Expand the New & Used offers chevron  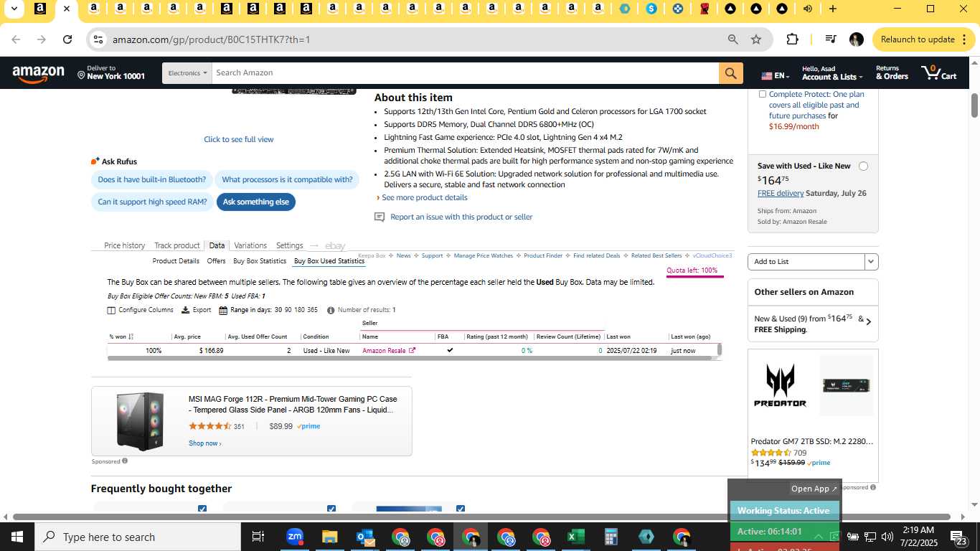[869, 322]
